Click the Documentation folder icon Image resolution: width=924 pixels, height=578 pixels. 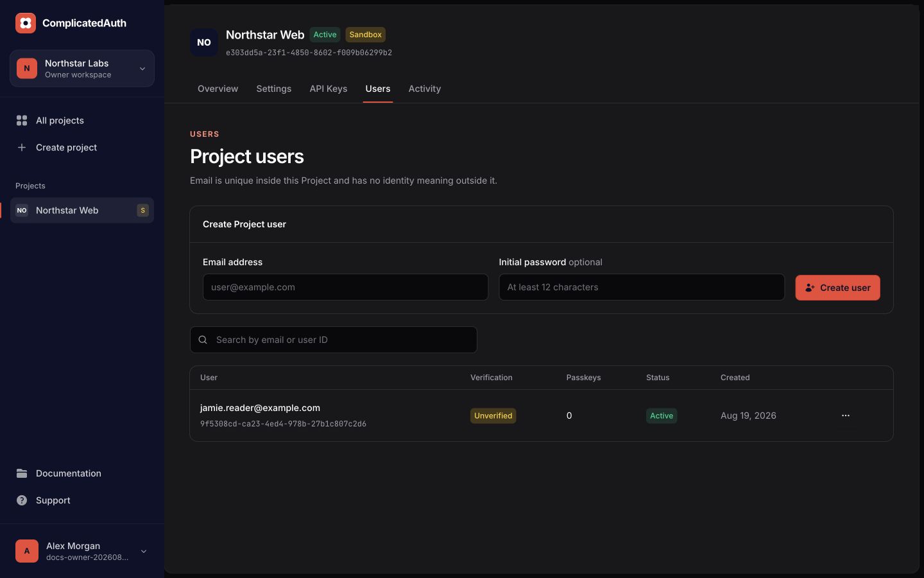pyautogui.click(x=22, y=473)
